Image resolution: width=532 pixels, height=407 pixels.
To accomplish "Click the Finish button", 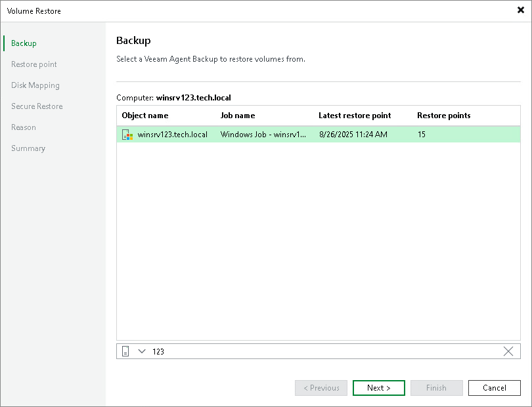I will 436,388.
